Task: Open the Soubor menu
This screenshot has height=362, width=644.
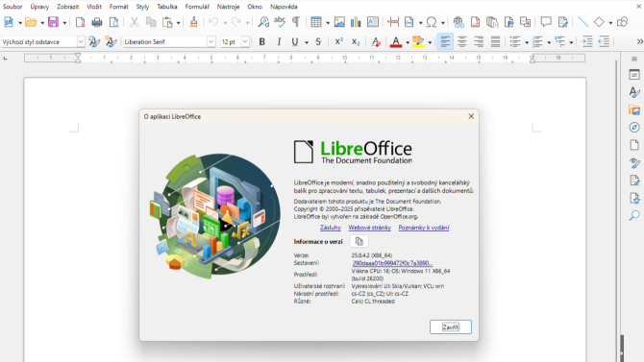Action: (12, 7)
